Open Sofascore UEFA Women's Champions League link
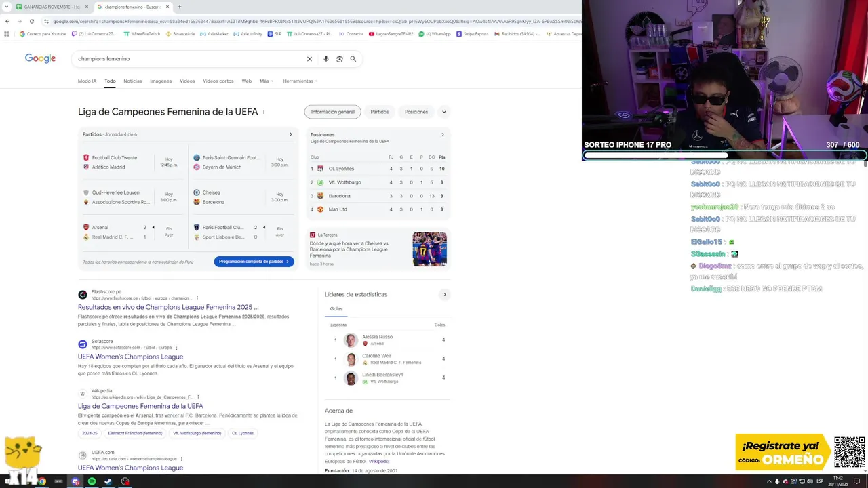868x488 pixels. coord(130,357)
